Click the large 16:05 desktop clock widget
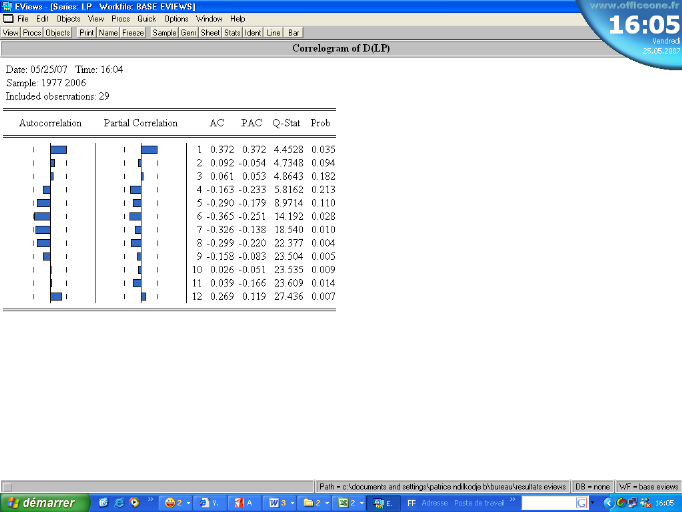The width and height of the screenshot is (682, 512). point(644,24)
